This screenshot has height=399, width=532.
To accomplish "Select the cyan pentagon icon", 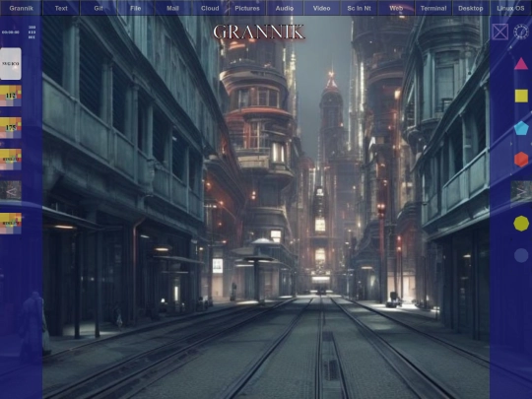I will tap(521, 128).
